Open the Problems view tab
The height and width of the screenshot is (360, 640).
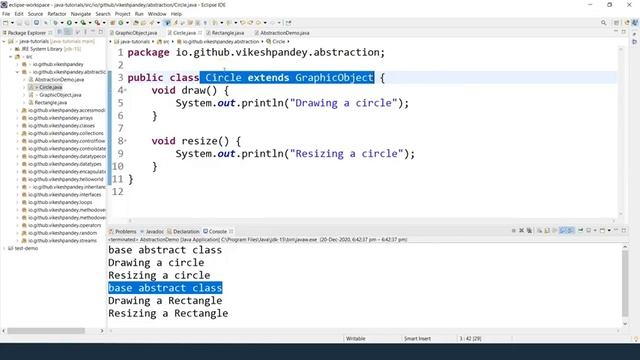point(122,231)
